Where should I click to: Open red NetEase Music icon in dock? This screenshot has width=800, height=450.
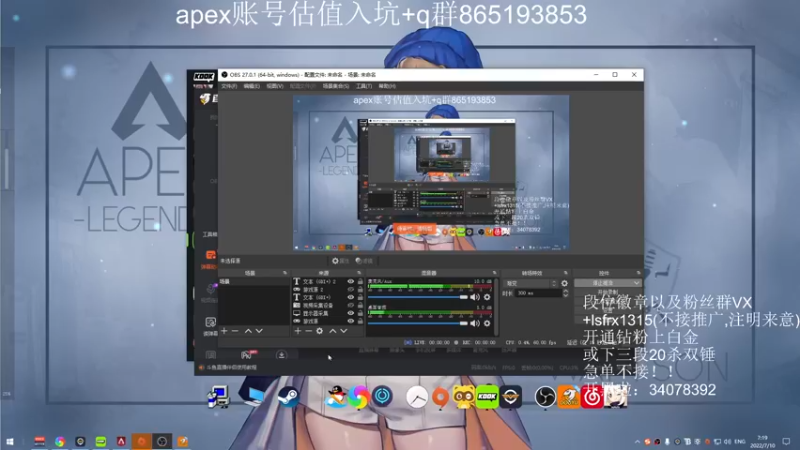pyautogui.click(x=592, y=396)
